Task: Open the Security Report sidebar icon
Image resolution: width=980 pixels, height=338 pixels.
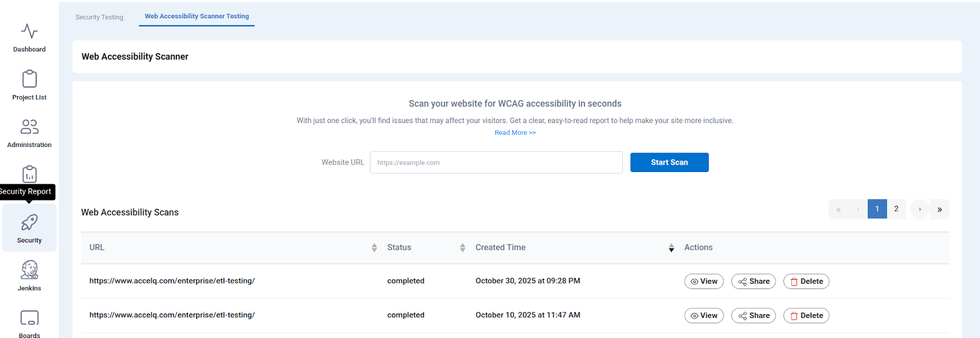Action: point(29,175)
